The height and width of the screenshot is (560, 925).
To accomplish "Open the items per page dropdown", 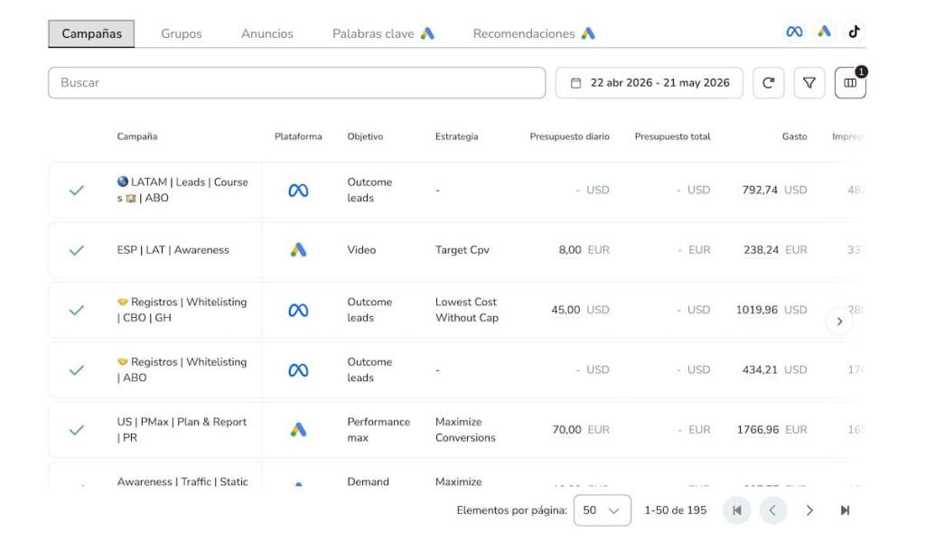I will point(602,510).
